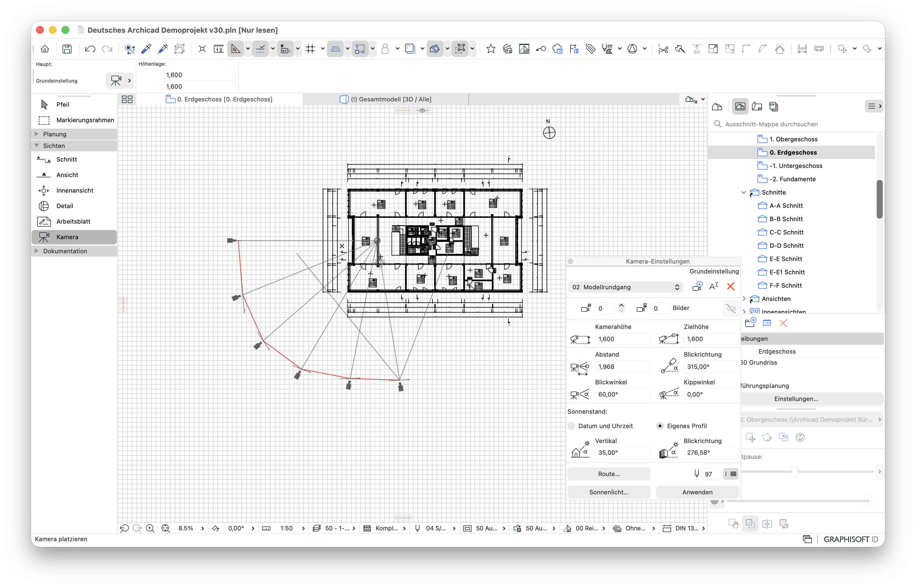916x588 pixels.
Task: Click the Sonnenlicht... button
Action: [x=608, y=492]
